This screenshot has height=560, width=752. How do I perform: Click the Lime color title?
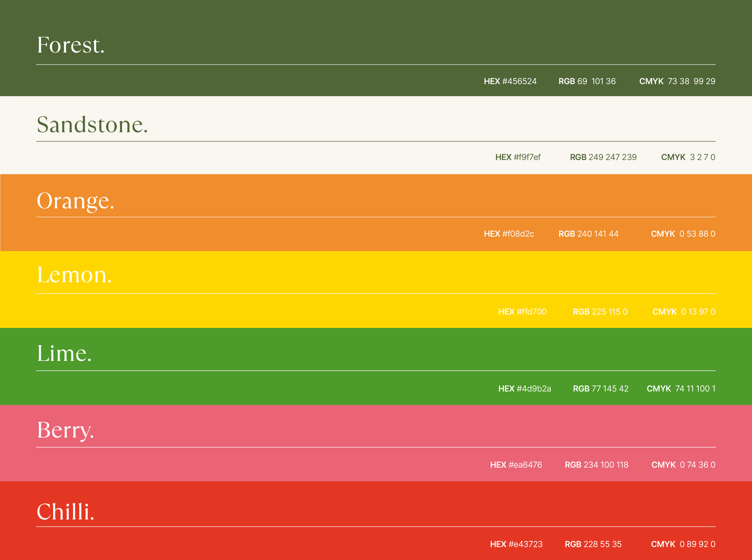64,354
